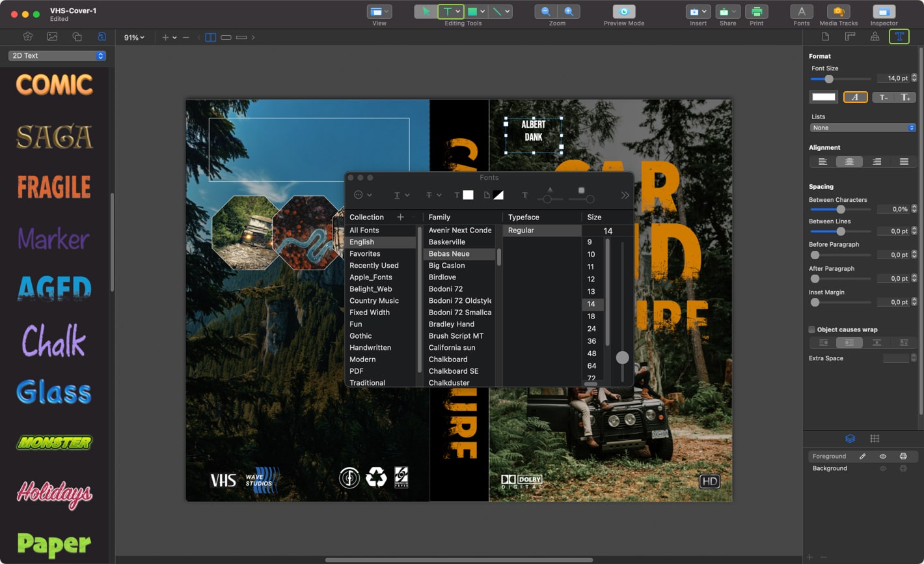Image resolution: width=924 pixels, height=564 pixels.
Task: Switch to the Geometry inspector tab
Action: (x=850, y=36)
